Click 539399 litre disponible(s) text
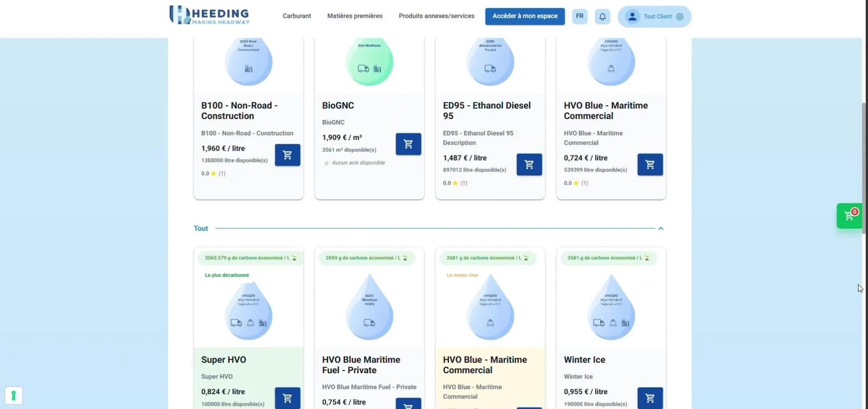Image resolution: width=868 pixels, height=409 pixels. click(x=595, y=170)
